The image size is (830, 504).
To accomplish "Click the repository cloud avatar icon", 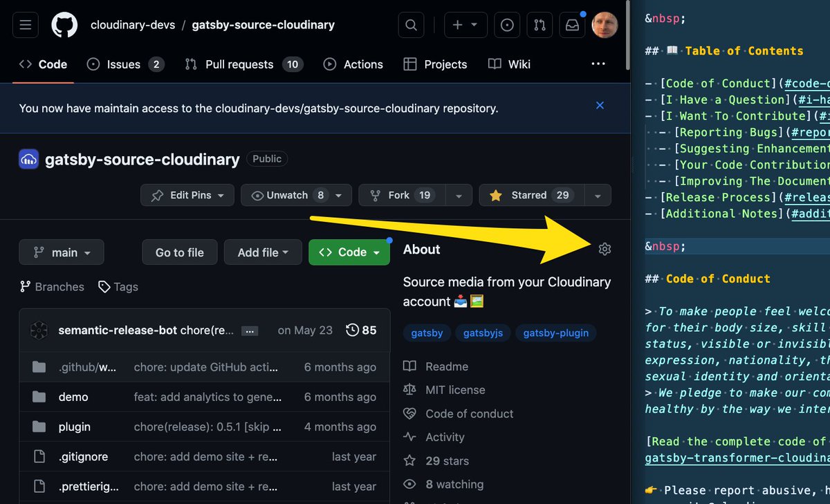I will tap(28, 159).
